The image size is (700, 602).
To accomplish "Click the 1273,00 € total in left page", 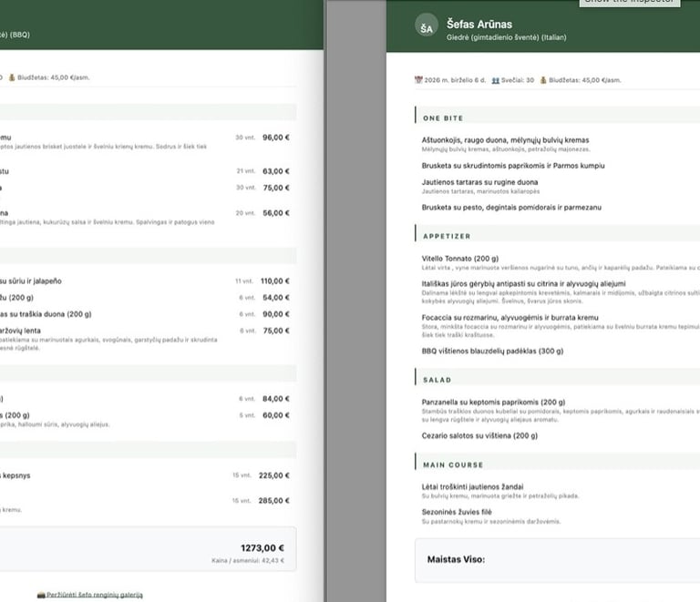I will 262,548.
